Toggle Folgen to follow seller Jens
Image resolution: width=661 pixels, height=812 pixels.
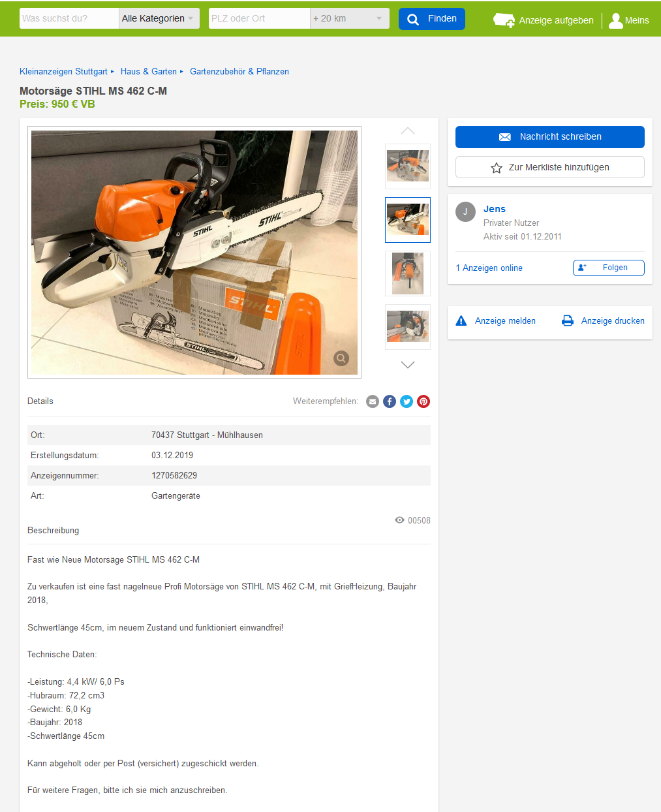point(609,268)
